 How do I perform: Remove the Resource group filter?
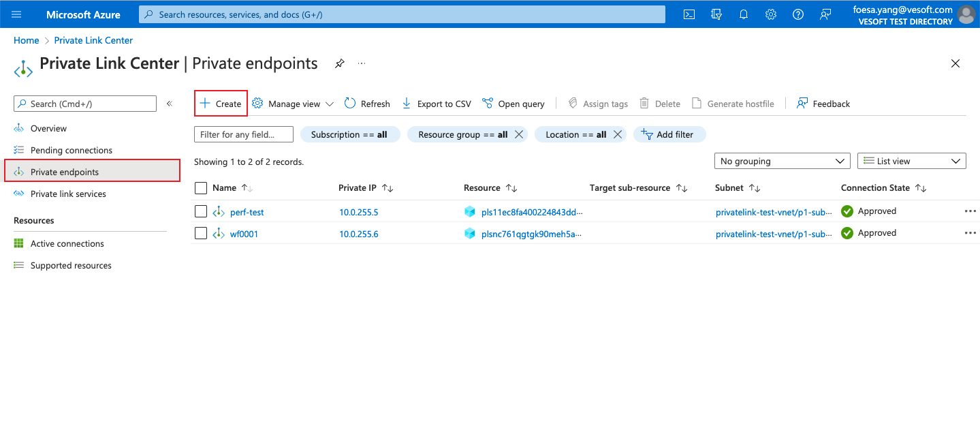coord(519,134)
